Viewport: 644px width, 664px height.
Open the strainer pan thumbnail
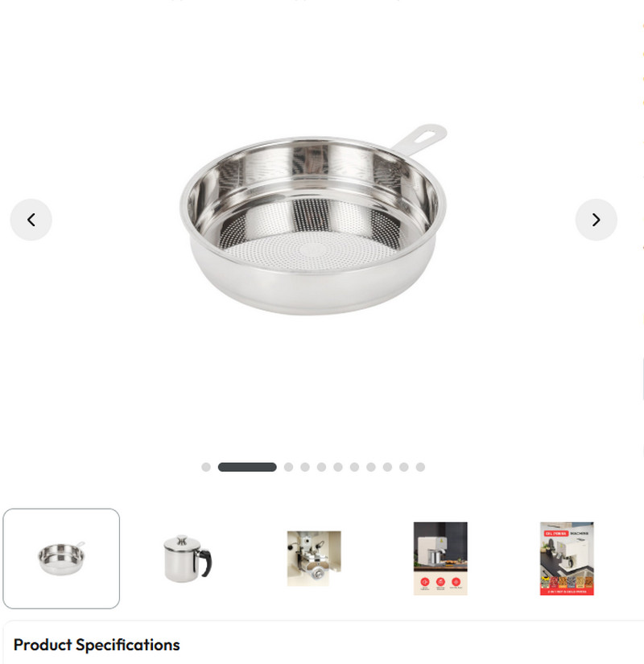coord(61,559)
